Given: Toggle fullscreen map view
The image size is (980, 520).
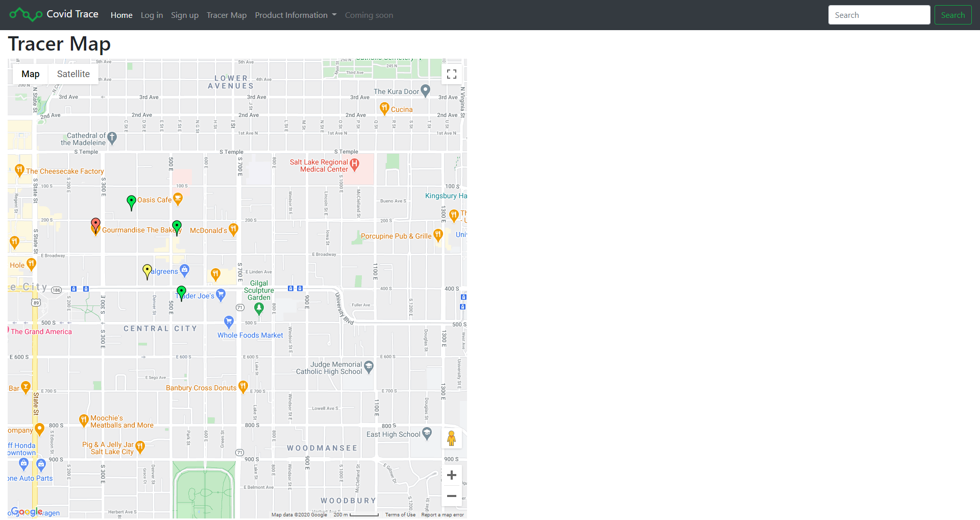Looking at the screenshot, I should (452, 74).
